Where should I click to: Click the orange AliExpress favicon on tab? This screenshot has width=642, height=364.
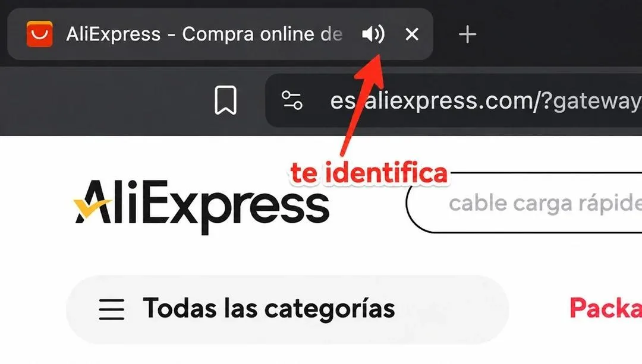pyautogui.click(x=40, y=34)
